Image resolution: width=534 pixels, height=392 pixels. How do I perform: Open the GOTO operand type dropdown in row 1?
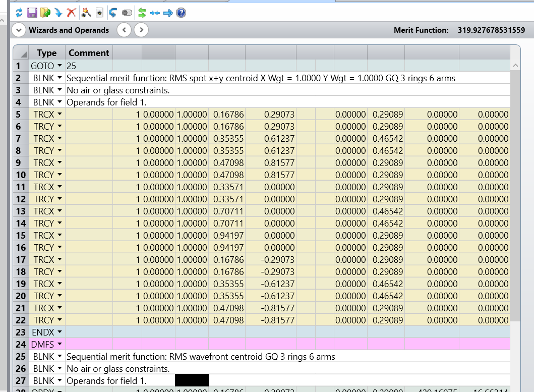point(60,66)
